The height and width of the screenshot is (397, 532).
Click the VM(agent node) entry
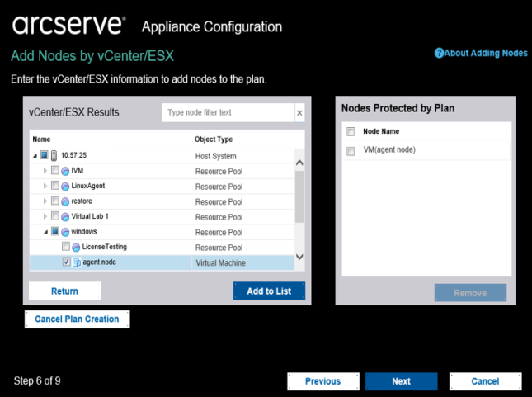[389, 149]
